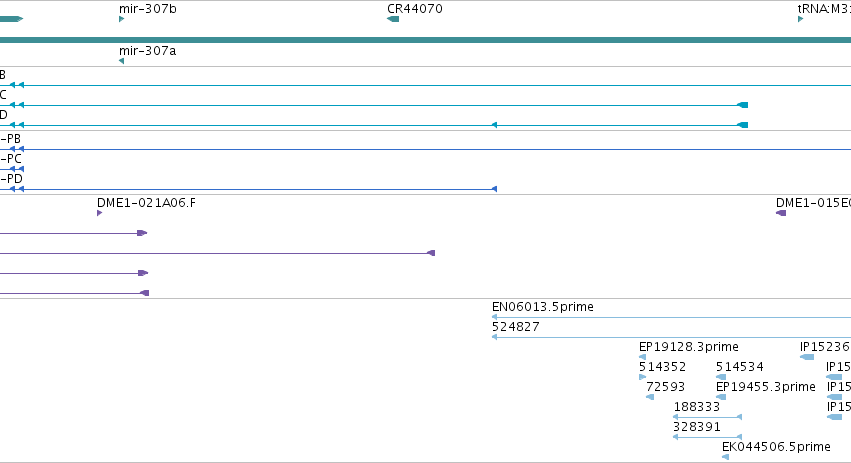Select the 188333 feature span line
Image resolution: width=851 pixels, height=463 pixels.
point(707,417)
